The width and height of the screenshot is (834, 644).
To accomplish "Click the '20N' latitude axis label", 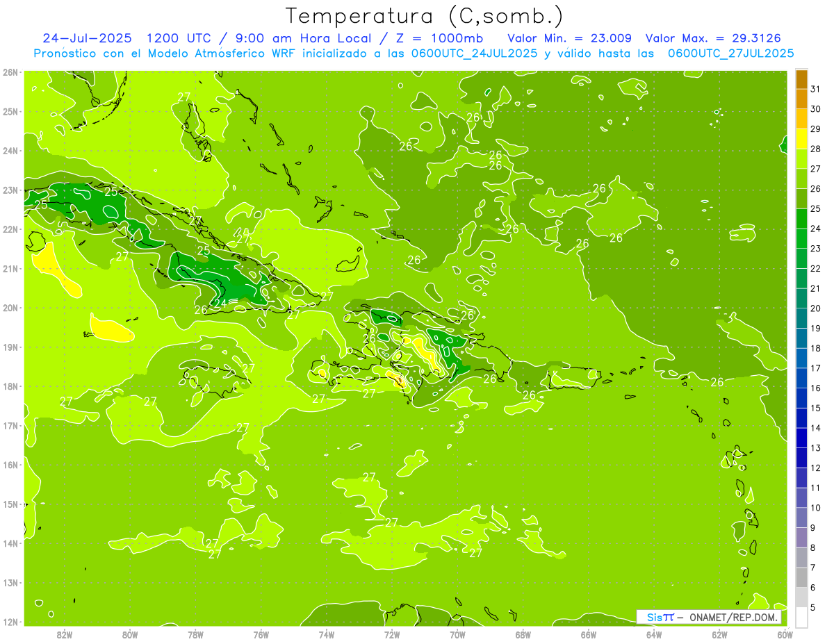I will point(10,308).
